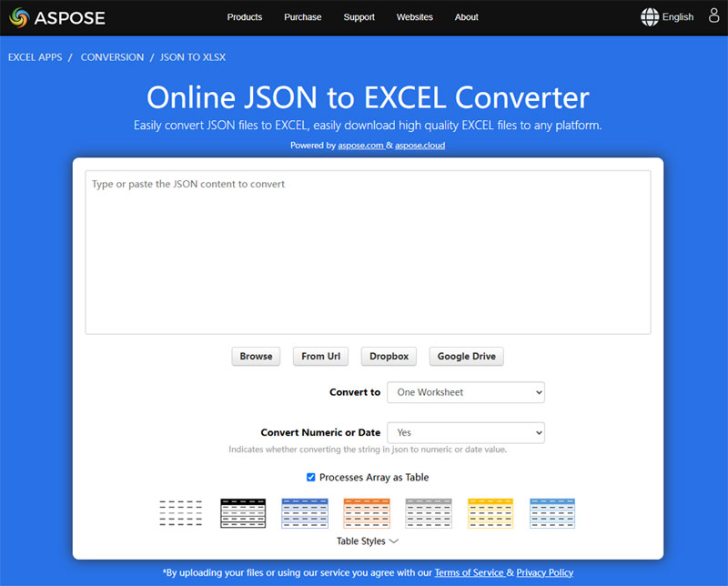Pick the gray table style
This screenshot has width=728, height=586.
(x=428, y=513)
